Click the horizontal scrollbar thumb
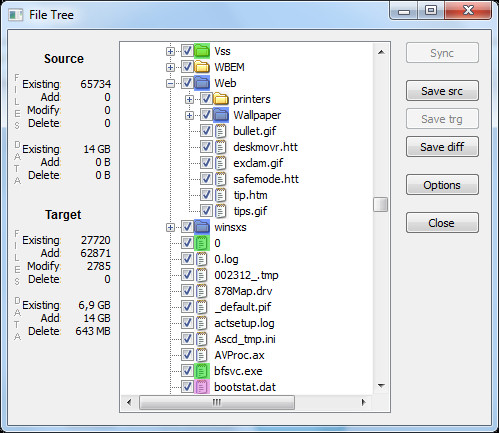The width and height of the screenshot is (499, 433). tap(217, 403)
